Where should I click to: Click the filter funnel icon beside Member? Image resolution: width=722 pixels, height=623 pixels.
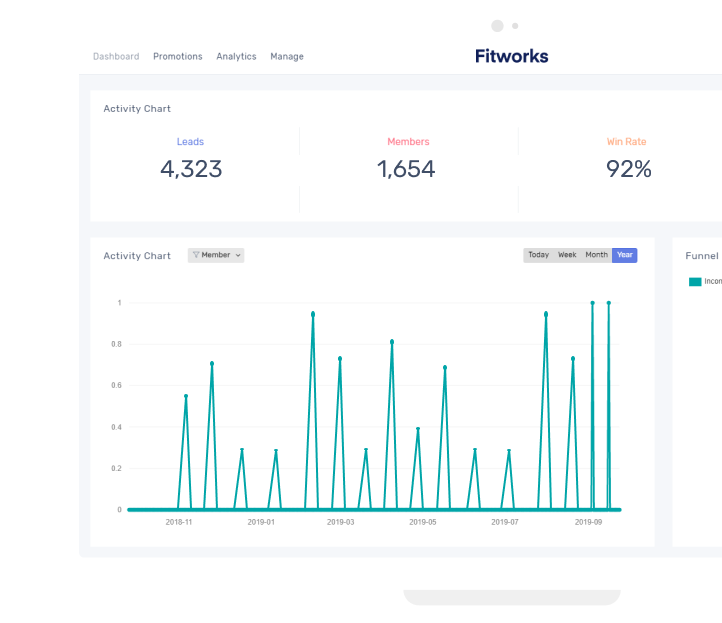click(196, 255)
